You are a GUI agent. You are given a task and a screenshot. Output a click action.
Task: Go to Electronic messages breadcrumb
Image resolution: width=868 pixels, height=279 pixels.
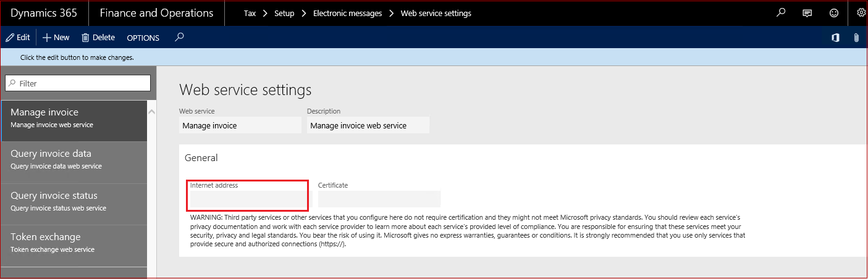347,13
